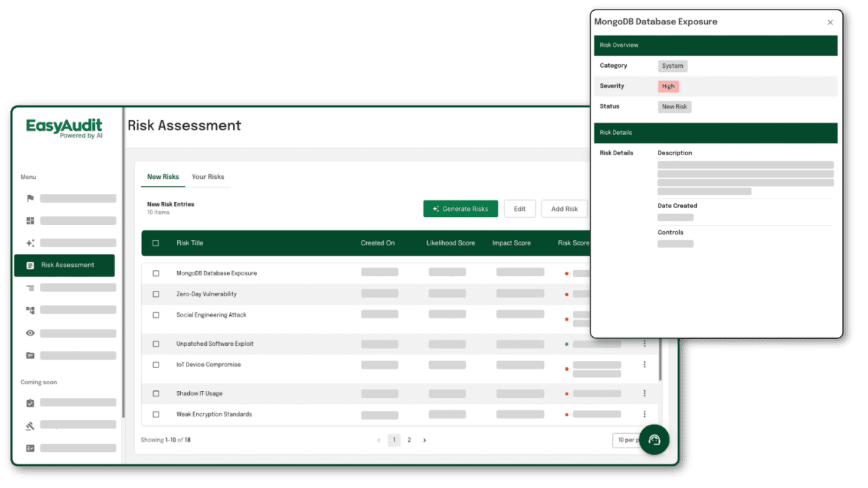Check the select-all checkbox in the table header

point(155,243)
